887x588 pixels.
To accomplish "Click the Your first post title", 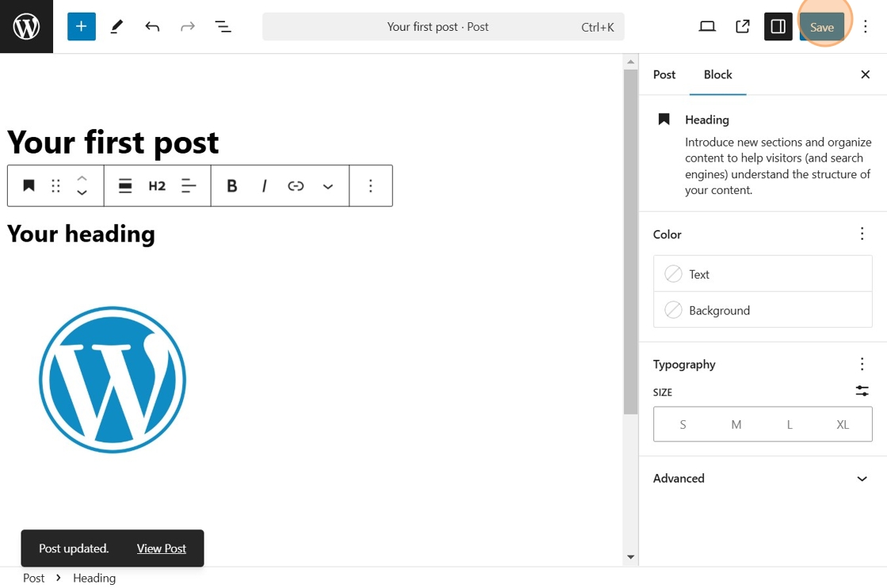I will coord(113,142).
